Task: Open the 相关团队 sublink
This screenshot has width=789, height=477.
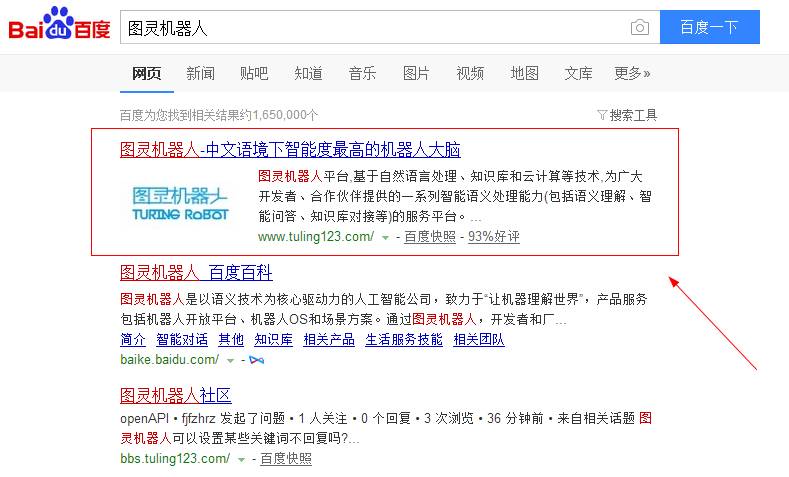Action: point(479,340)
